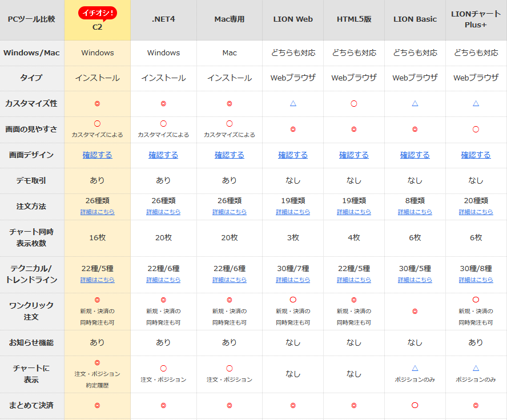The width and height of the screenshot is (507, 420).
Task: Open 詳細はこちら under LION Web 19種類
Action: pos(293,212)
